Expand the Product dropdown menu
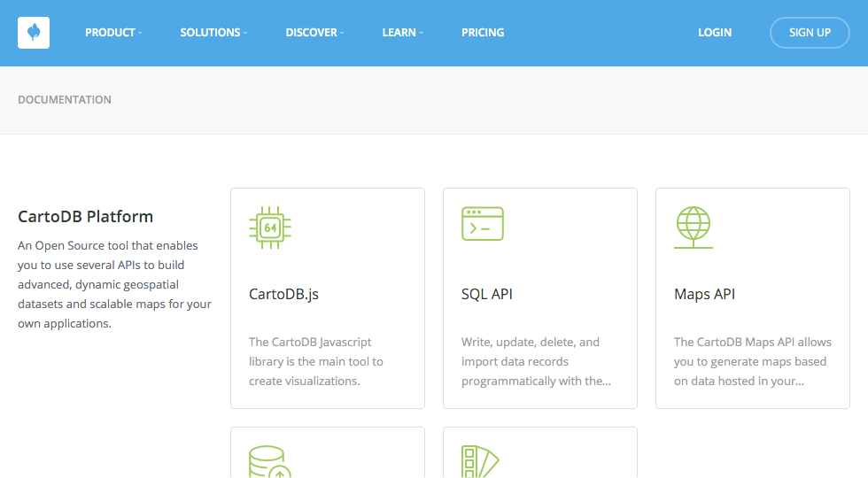Image resolution: width=868 pixels, height=478 pixels. click(x=113, y=33)
